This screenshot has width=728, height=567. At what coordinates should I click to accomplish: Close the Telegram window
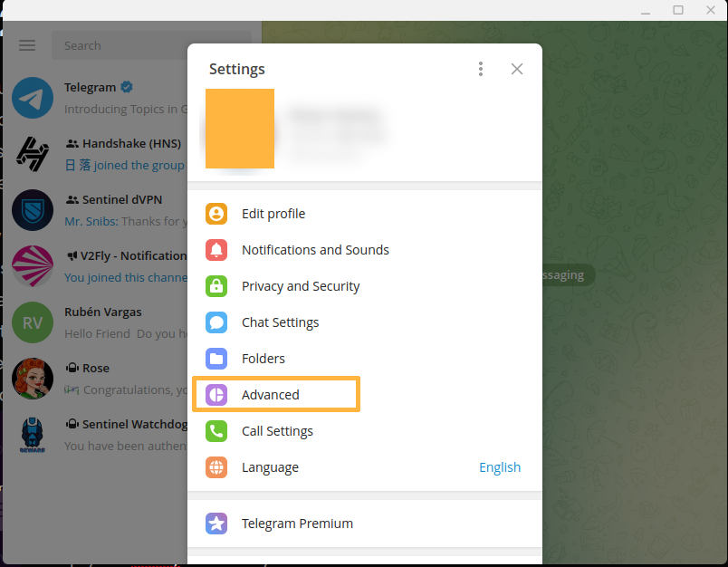coord(711,10)
